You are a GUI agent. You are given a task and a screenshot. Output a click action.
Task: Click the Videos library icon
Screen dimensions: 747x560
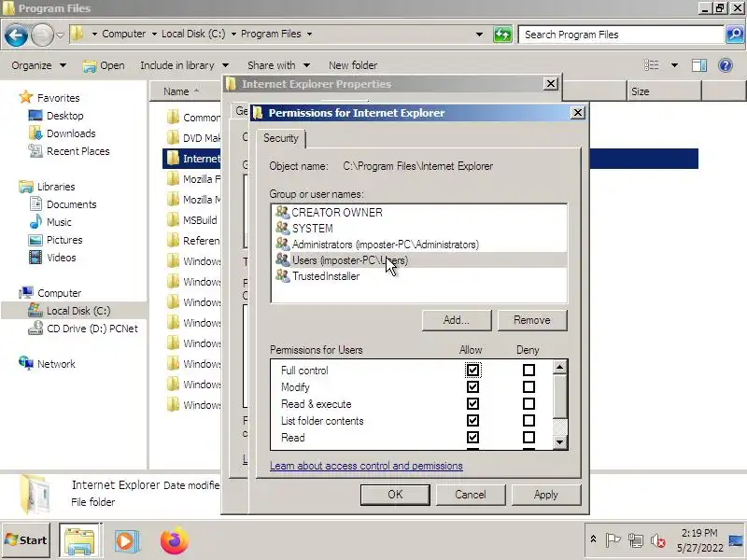pos(35,258)
